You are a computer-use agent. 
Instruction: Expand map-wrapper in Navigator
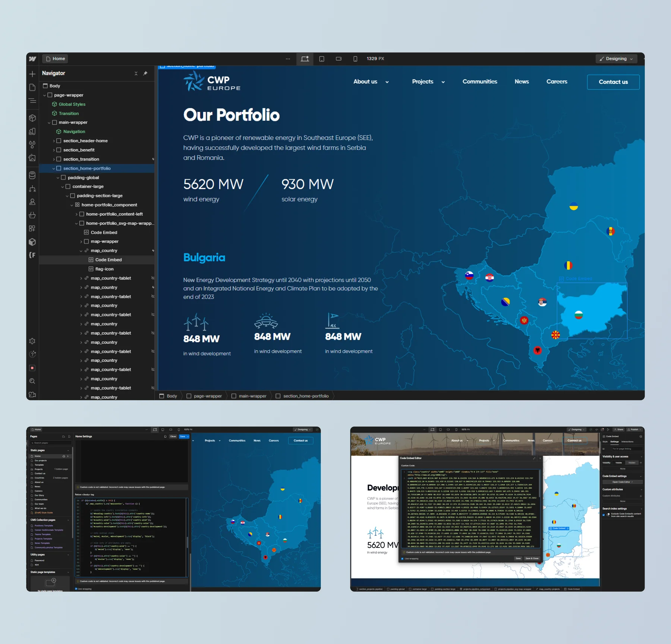click(81, 241)
